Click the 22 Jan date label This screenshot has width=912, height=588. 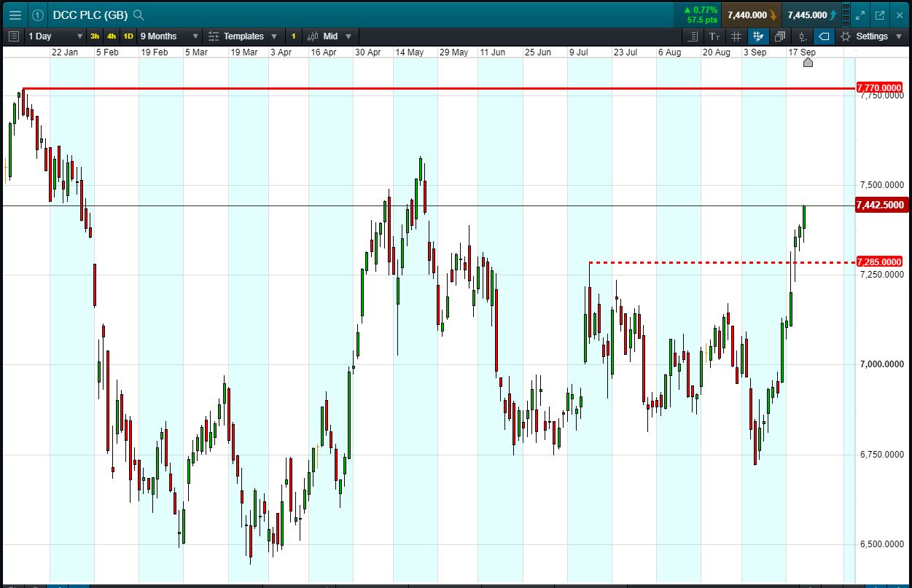[64, 52]
